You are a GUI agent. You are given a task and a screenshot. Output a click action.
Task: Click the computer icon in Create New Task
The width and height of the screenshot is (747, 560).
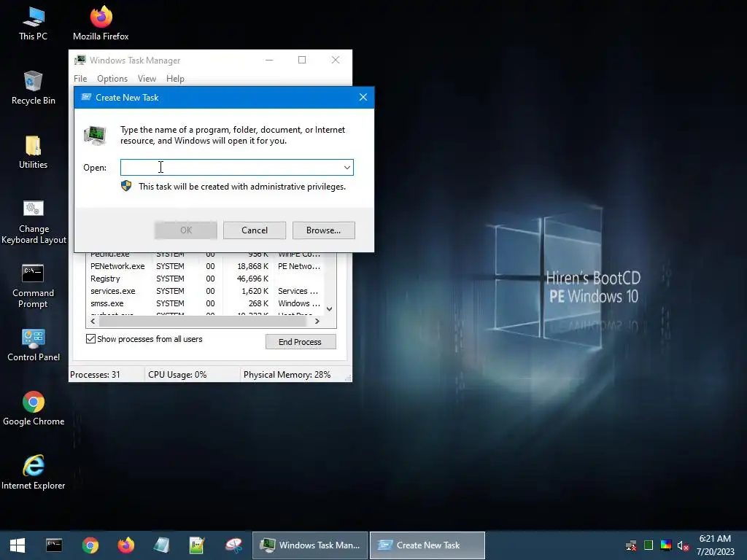pyautogui.click(x=95, y=135)
